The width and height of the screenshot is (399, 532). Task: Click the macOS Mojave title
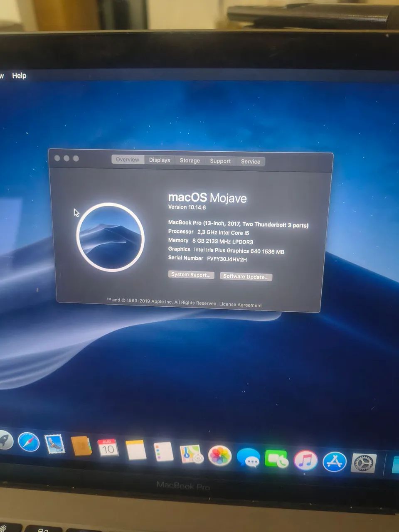207,198
